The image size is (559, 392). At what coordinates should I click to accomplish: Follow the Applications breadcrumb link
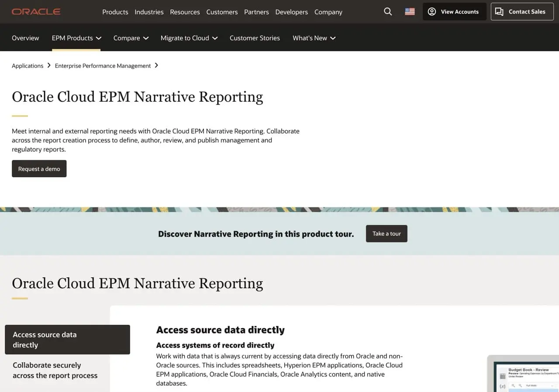(27, 65)
